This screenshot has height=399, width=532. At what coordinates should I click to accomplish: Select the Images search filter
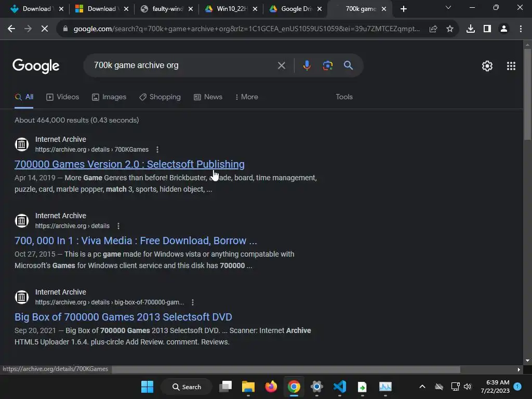click(109, 97)
